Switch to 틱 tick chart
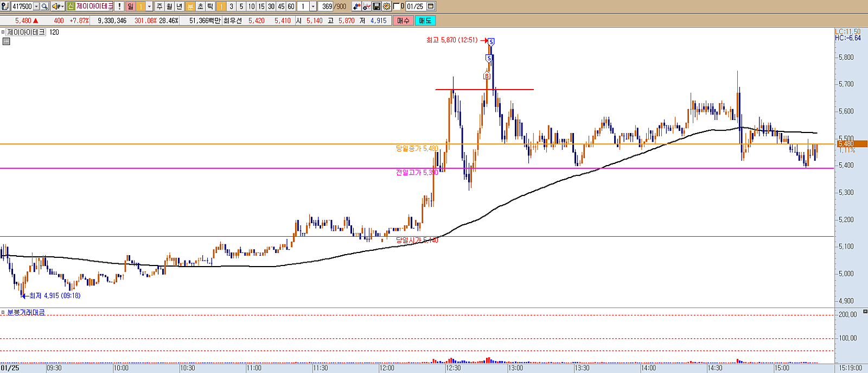The width and height of the screenshot is (868, 373). pyautogui.click(x=210, y=7)
